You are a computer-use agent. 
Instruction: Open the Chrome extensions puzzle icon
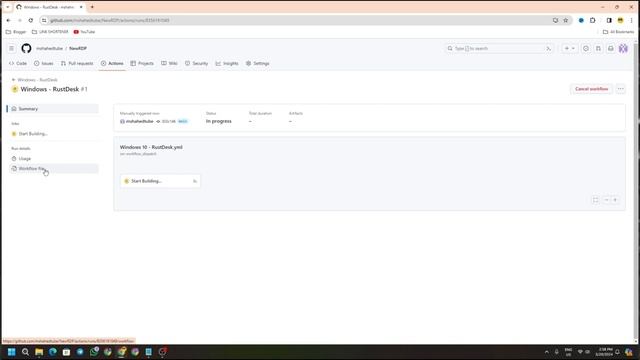click(593, 20)
